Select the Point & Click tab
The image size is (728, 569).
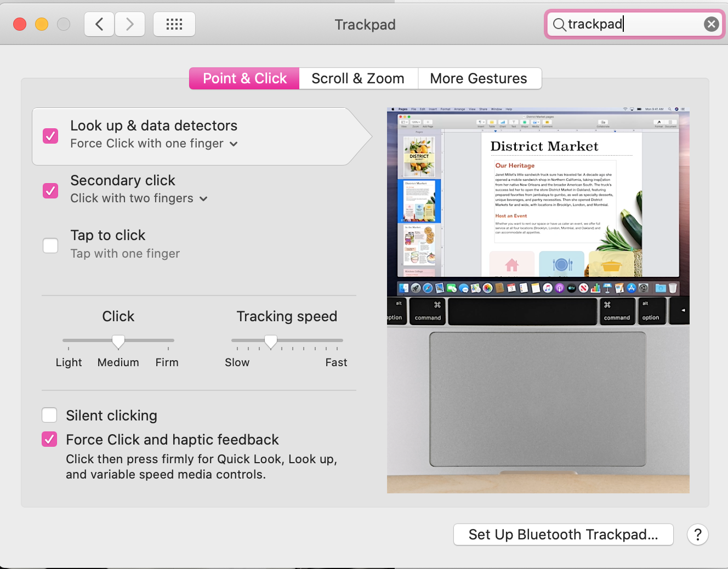(244, 78)
